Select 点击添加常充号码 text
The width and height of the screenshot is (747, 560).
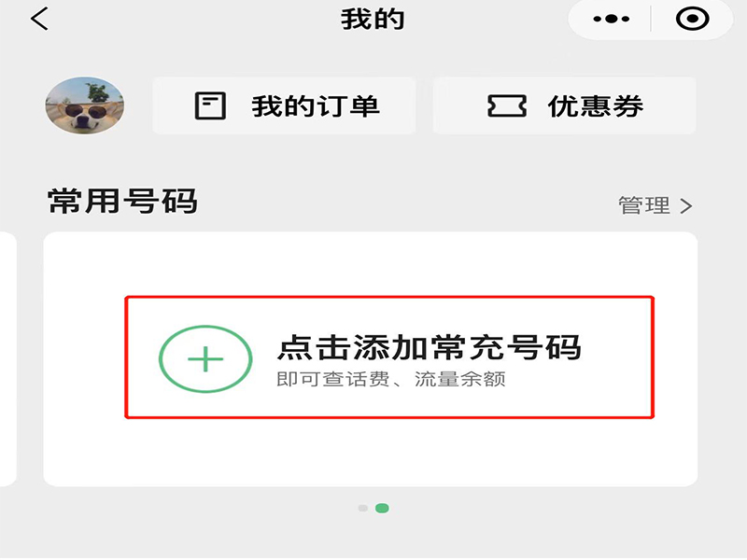[x=429, y=347]
